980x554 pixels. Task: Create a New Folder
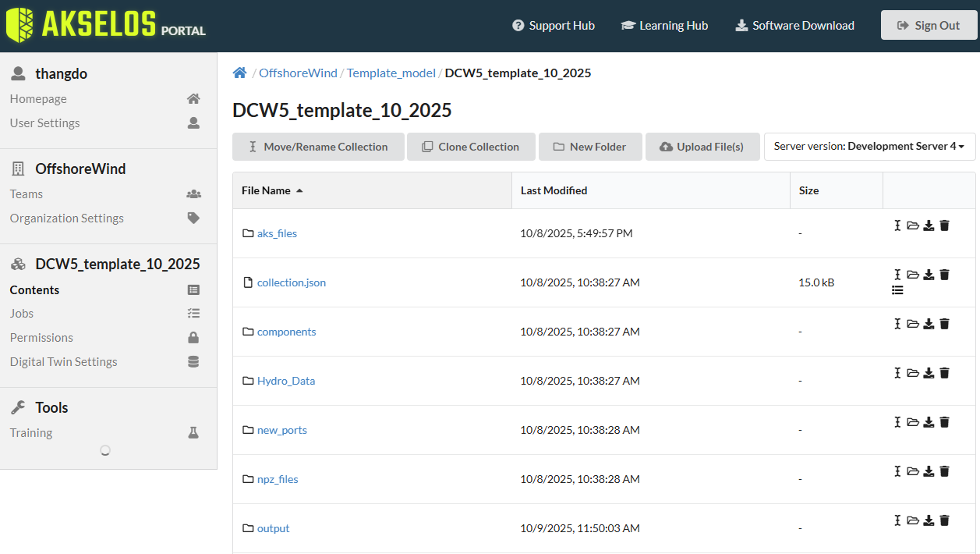coord(590,147)
